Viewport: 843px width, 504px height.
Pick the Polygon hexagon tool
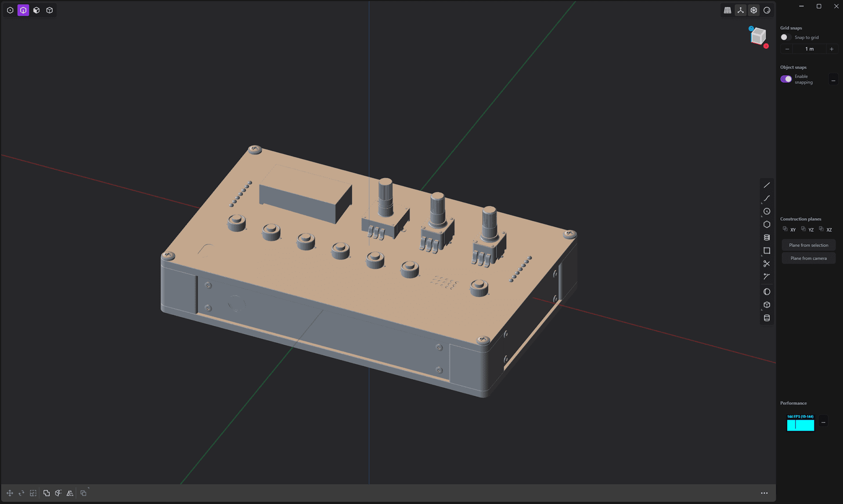tap(767, 225)
